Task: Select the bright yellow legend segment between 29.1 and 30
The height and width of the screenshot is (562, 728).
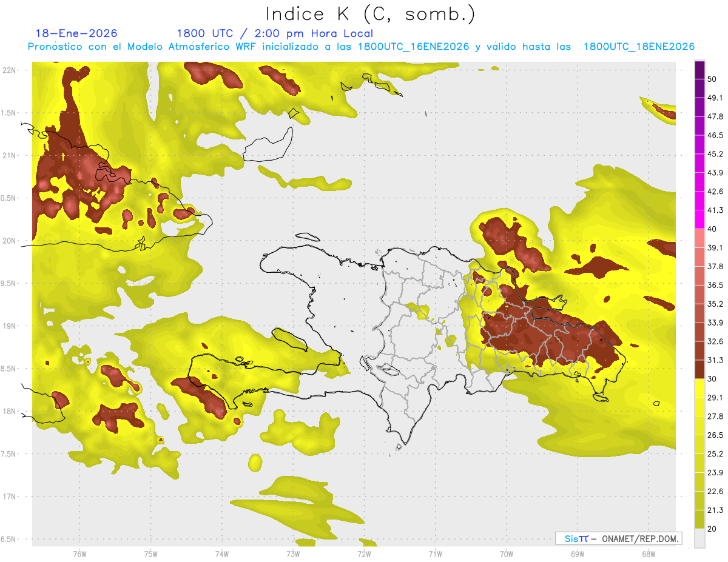Action: point(700,388)
